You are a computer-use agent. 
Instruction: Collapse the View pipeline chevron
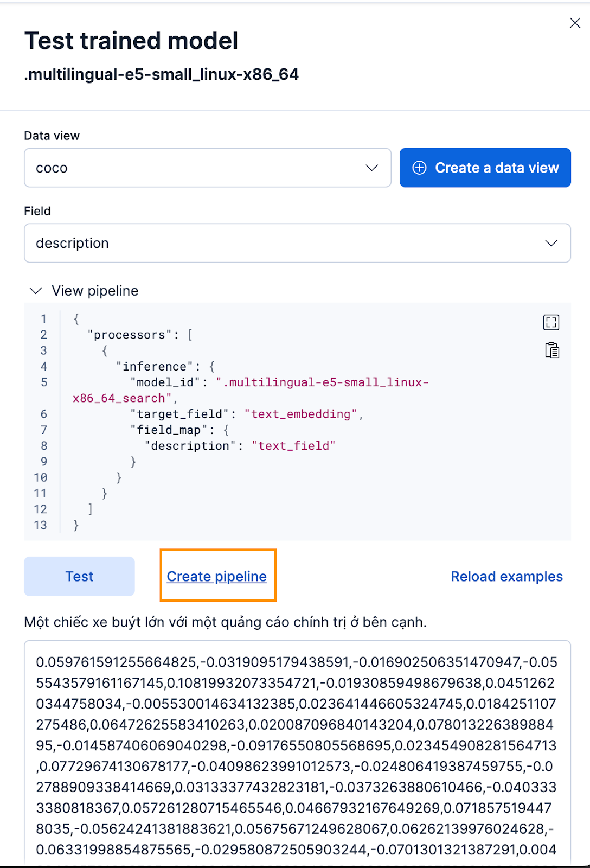pos(36,291)
